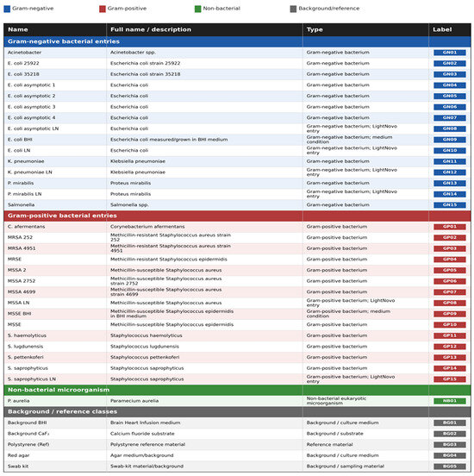Select the NB01 green label badge
The height and width of the screenshot is (476, 474).
(x=449, y=401)
